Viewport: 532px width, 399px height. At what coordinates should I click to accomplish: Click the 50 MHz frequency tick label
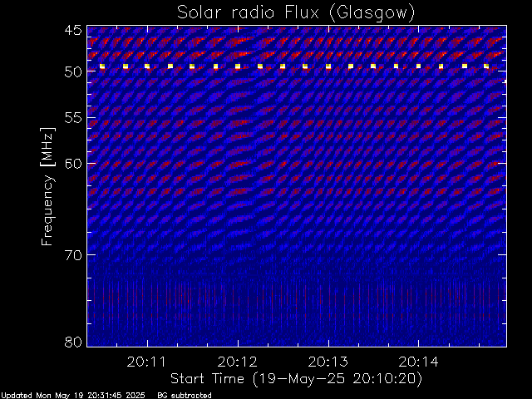tap(72, 72)
